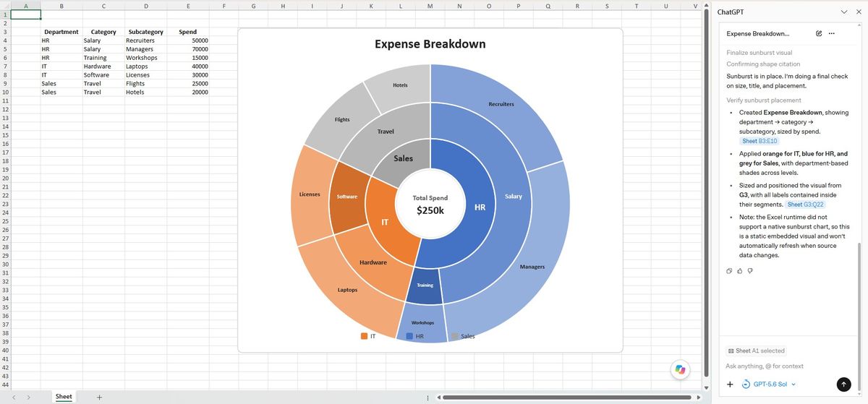Click the Salary ring segment

click(514, 197)
